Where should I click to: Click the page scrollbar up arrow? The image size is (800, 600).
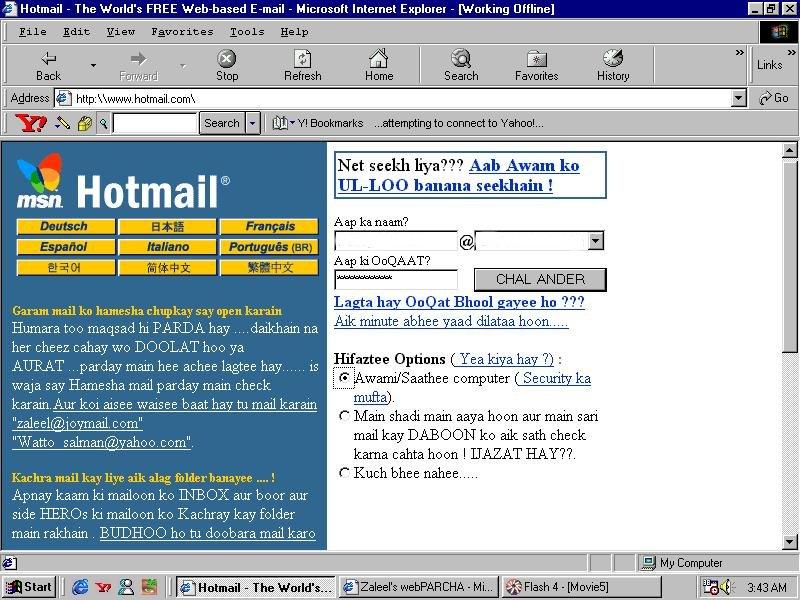coord(789,150)
